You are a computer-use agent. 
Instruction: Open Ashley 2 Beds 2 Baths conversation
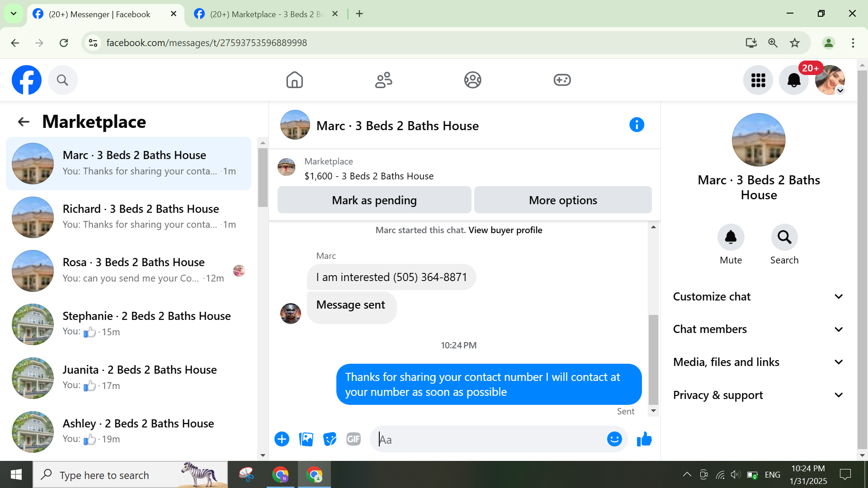click(x=128, y=432)
